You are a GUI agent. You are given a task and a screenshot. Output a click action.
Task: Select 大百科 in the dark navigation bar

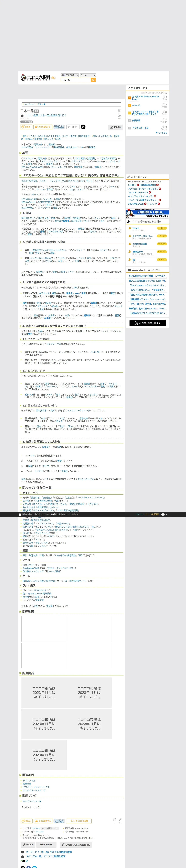point(53,515)
